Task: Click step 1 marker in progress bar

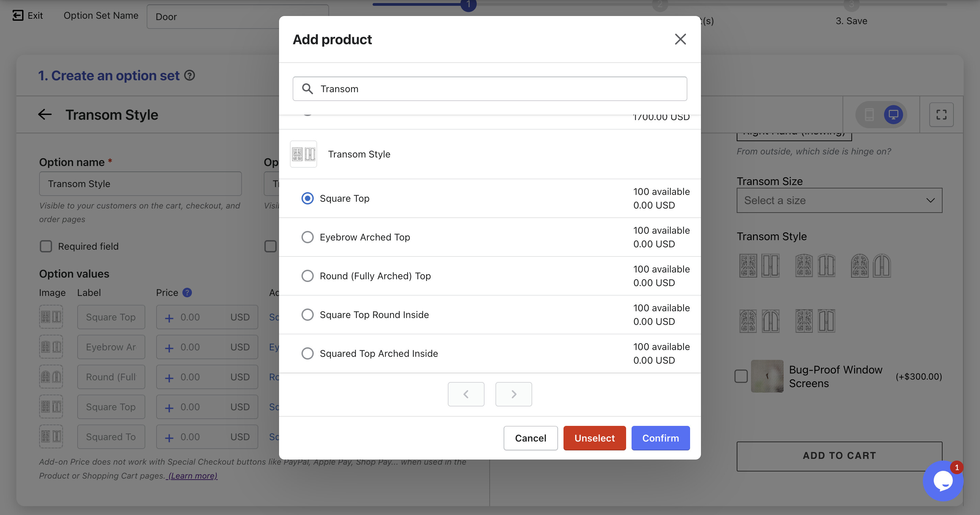Action: point(468,4)
